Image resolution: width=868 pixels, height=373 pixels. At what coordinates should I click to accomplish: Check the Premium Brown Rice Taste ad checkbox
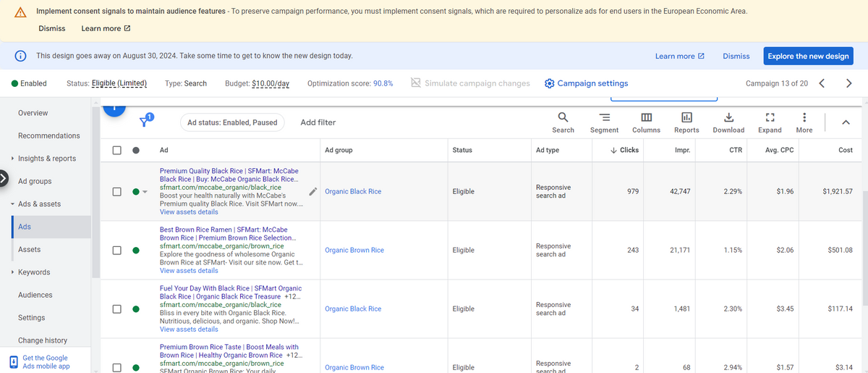tap(116, 367)
